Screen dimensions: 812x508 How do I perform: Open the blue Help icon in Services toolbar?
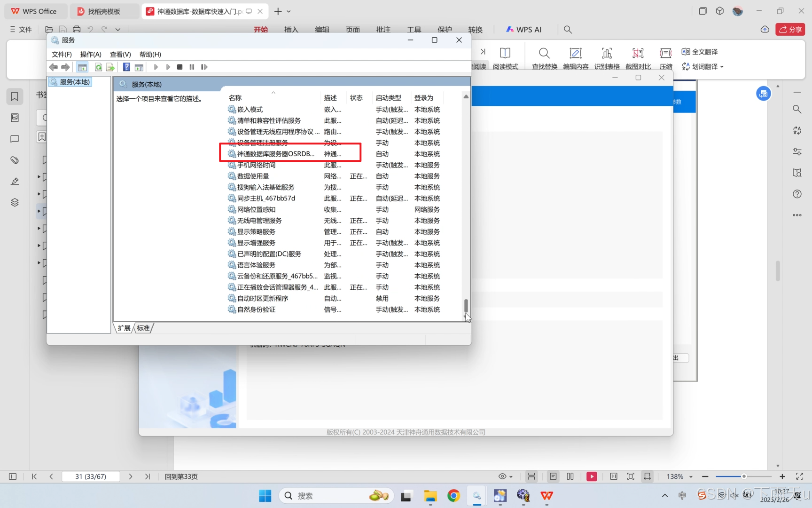pyautogui.click(x=126, y=67)
